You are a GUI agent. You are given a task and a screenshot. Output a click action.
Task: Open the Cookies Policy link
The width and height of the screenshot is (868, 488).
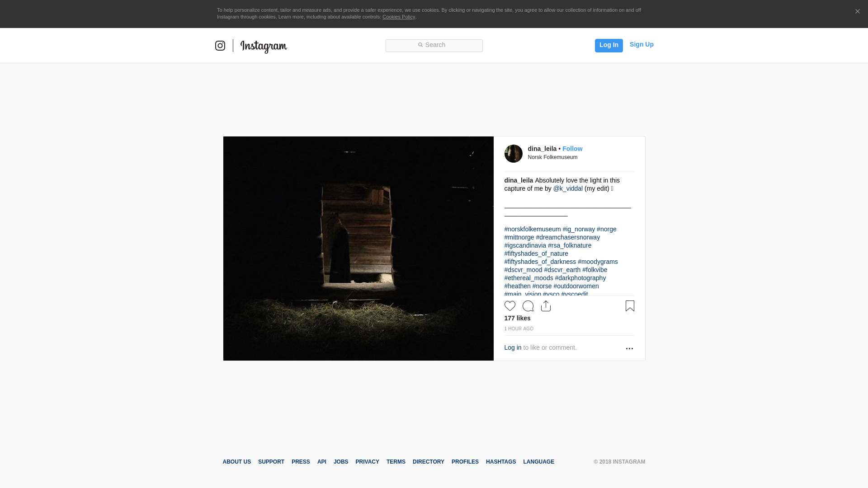coord(398,17)
